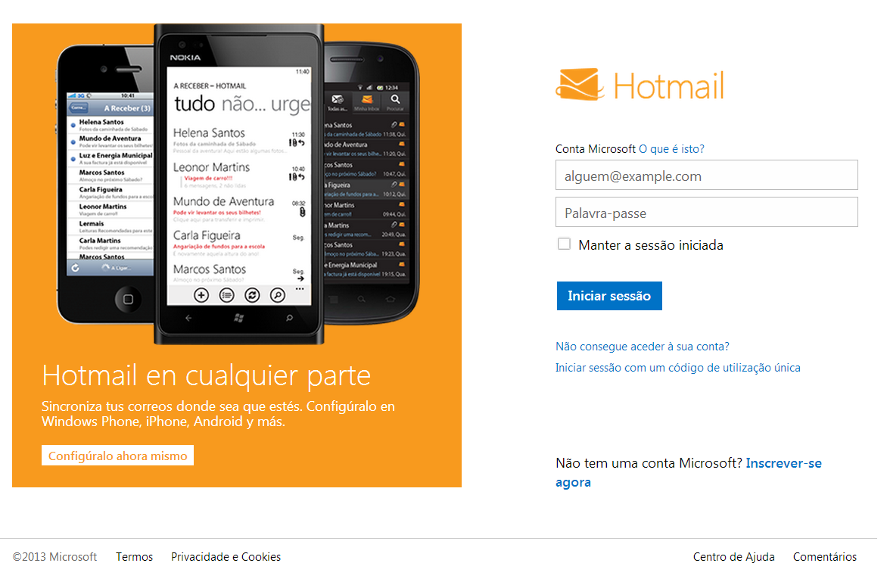Click the Windows logo key on Nokia phone
This screenshot has height=588, width=887.
(x=238, y=319)
